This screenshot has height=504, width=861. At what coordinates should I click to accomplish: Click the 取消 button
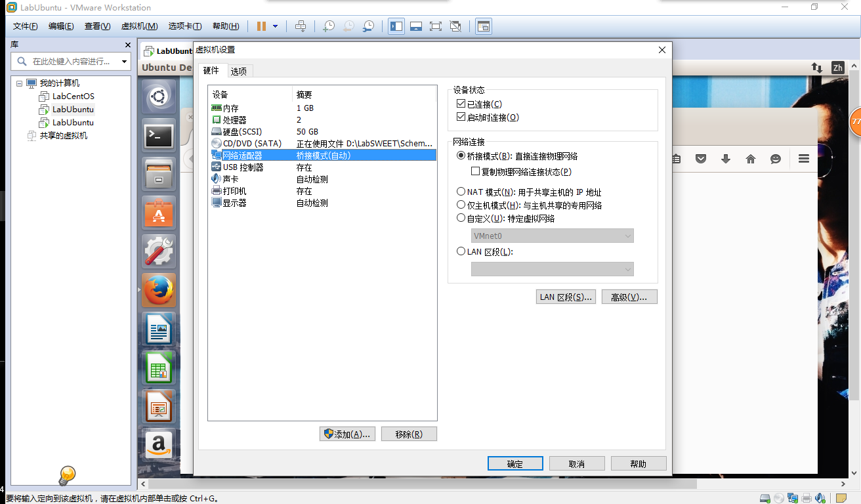click(x=577, y=464)
